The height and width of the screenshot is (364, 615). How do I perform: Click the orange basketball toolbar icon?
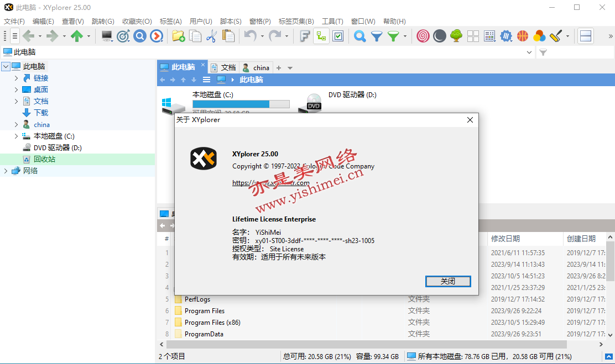[x=523, y=36]
